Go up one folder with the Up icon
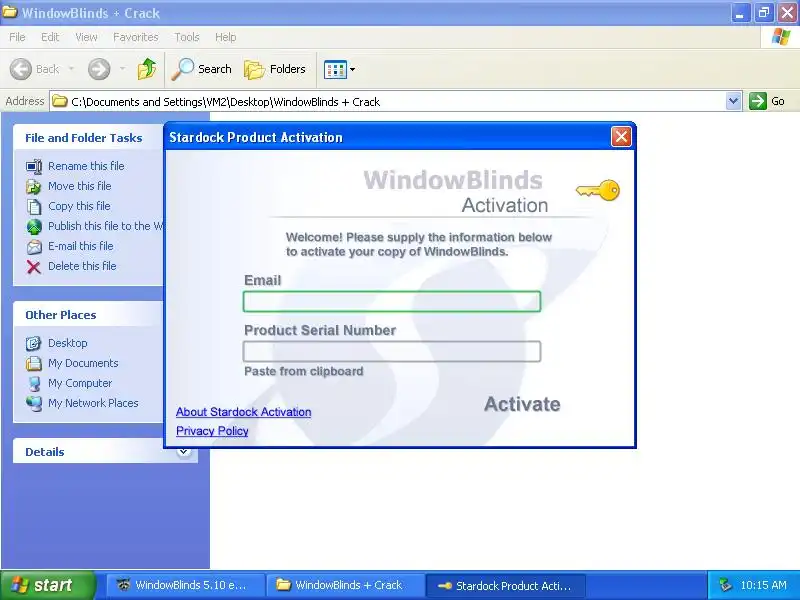Screen dimensions: 800x600 (147, 69)
